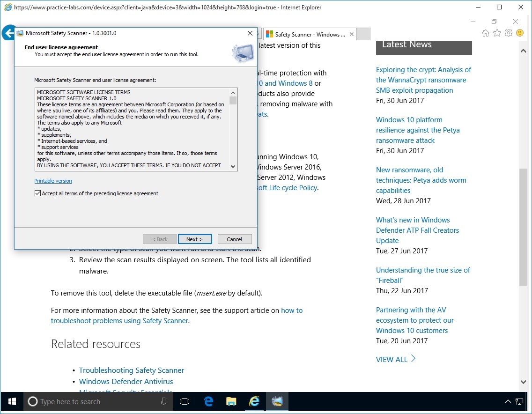Screen dimensions: 532x414
Task: Open Microsoft Edge from the taskbar
Action: 208,401
